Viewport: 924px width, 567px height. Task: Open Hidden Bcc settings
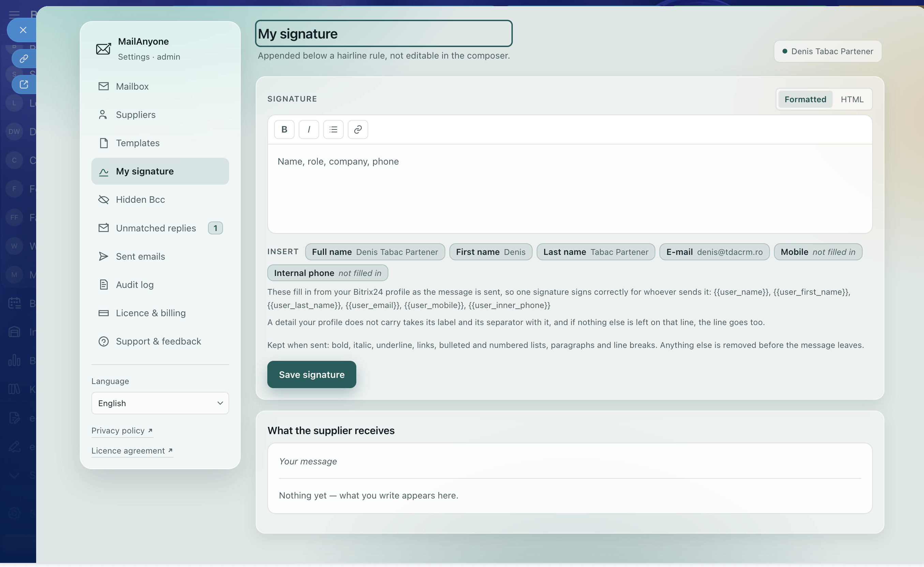(x=160, y=199)
